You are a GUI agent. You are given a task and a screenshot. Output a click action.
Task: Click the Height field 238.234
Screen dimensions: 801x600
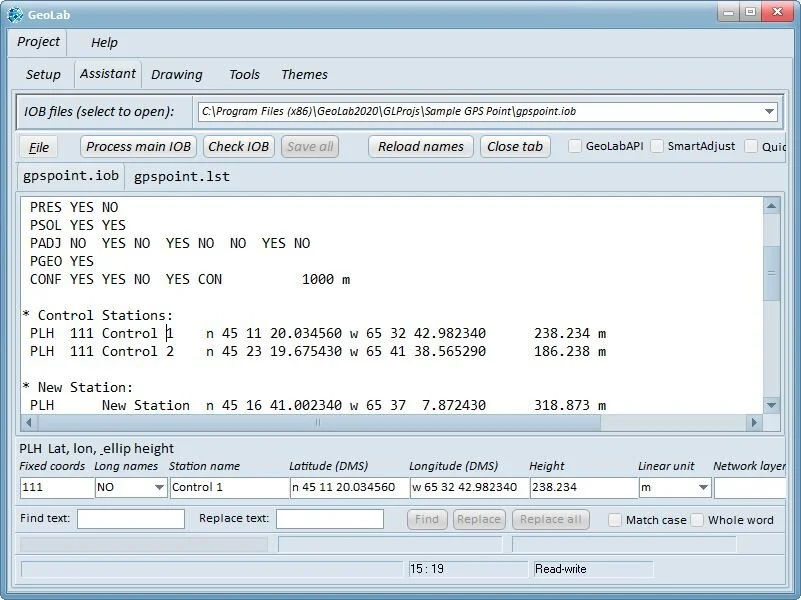pyautogui.click(x=583, y=487)
